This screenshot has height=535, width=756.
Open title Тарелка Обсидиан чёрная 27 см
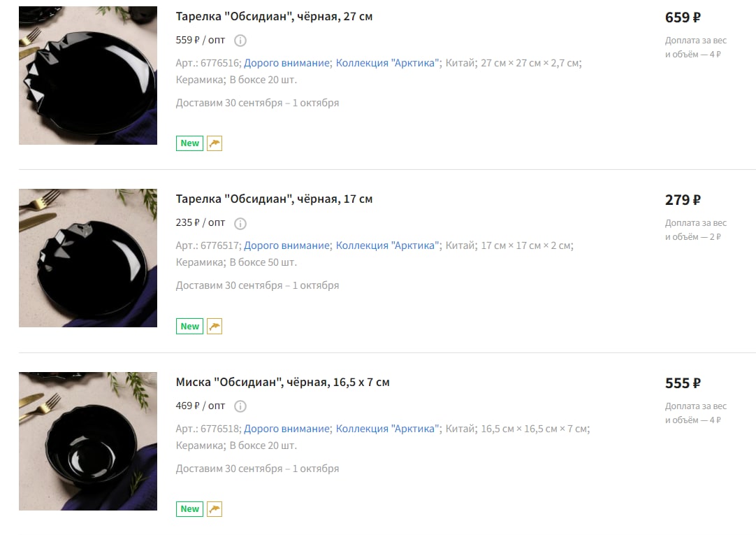coord(274,16)
